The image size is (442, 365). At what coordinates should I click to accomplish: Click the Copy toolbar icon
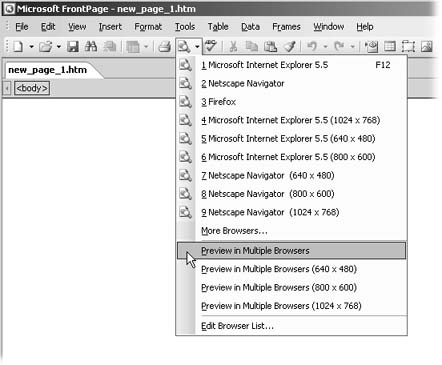[x=252, y=47]
